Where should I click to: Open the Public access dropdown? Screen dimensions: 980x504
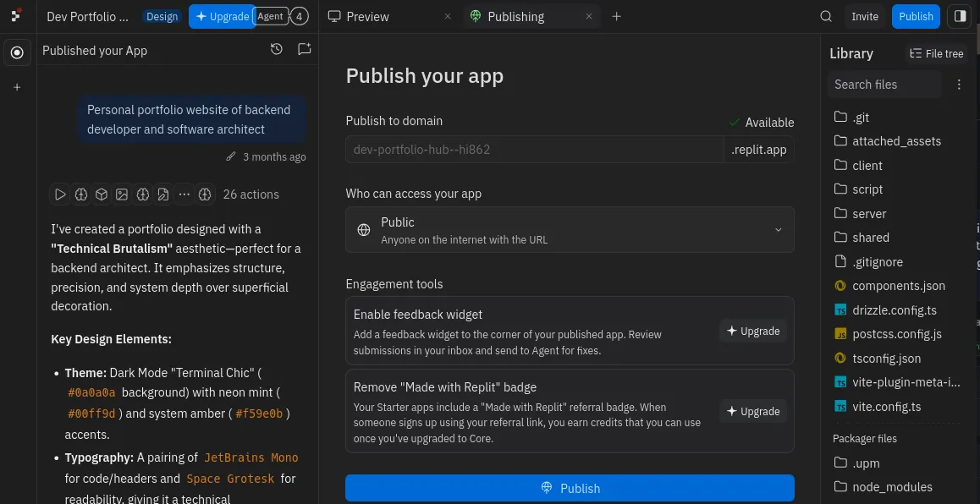(570, 229)
